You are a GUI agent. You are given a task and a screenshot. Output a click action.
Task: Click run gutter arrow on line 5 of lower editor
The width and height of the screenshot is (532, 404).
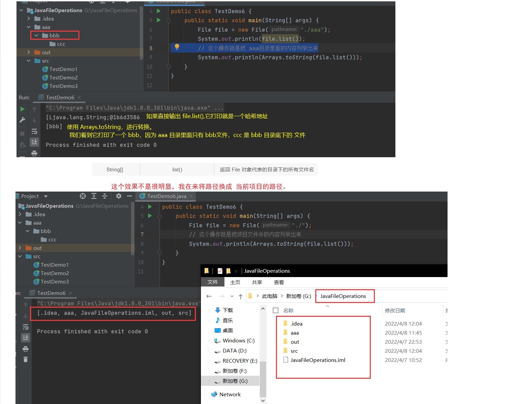click(150, 216)
